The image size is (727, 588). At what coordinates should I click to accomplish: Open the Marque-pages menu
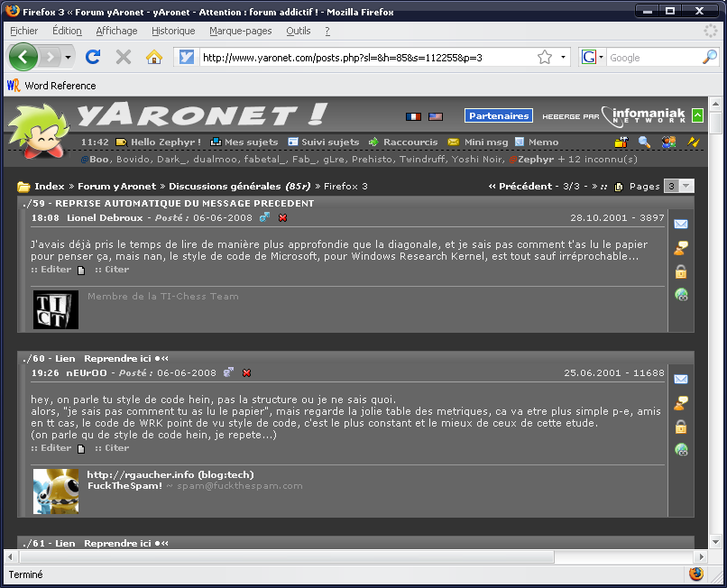tap(240, 31)
